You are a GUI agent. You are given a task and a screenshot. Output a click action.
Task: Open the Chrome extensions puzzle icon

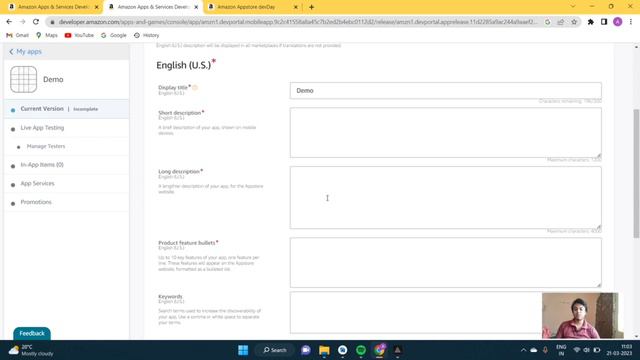click(591, 22)
